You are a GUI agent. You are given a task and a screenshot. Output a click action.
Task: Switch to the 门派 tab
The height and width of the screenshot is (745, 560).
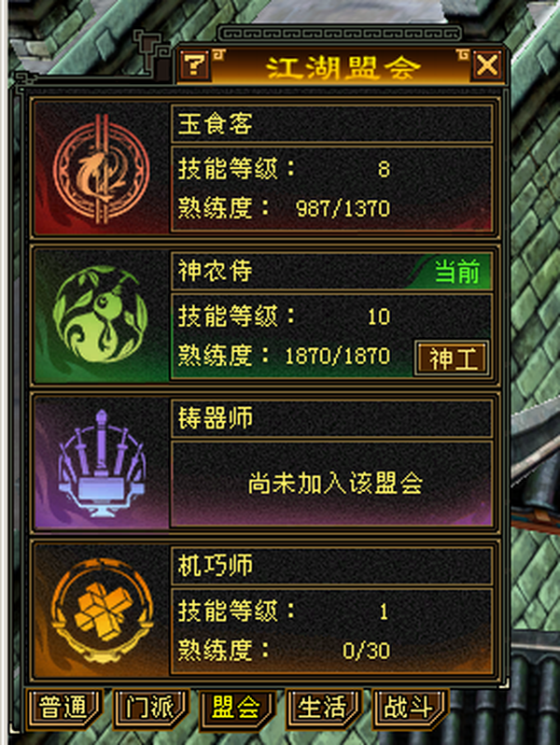click(x=150, y=708)
